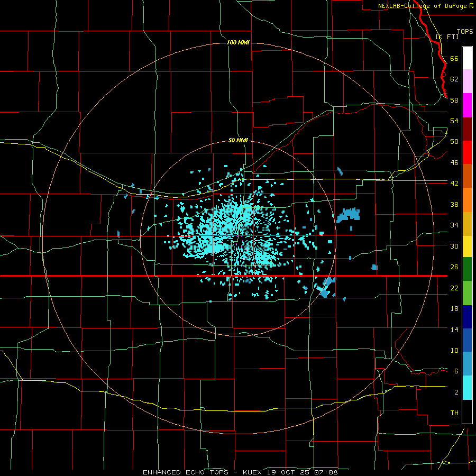Select the navy blue legend swatch
Viewport: 476px width, 476px height.
coord(467,317)
